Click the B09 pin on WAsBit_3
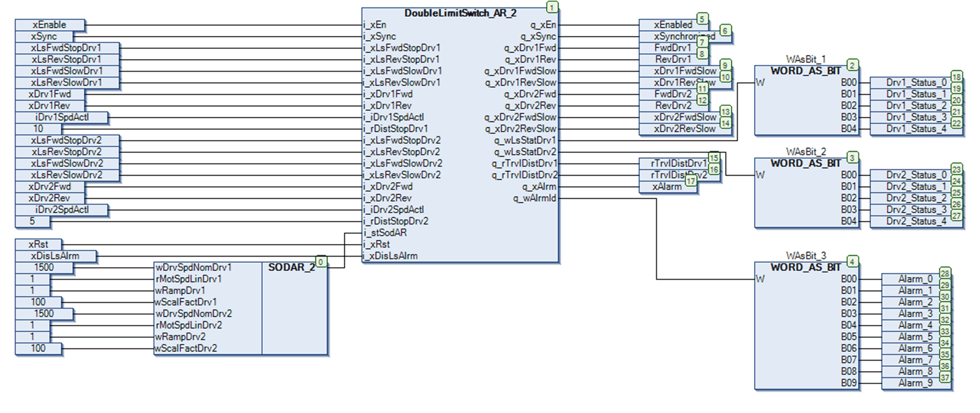Viewport: 980px width, 413px height. 848,383
